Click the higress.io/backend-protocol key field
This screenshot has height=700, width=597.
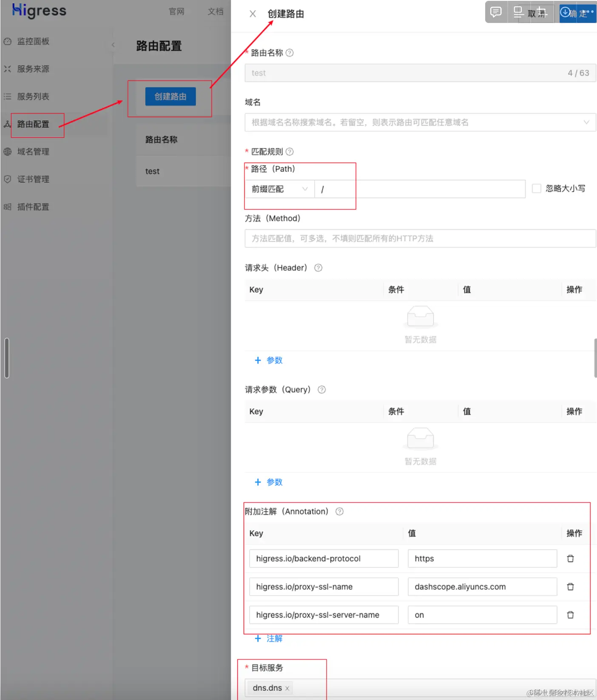tap(324, 558)
